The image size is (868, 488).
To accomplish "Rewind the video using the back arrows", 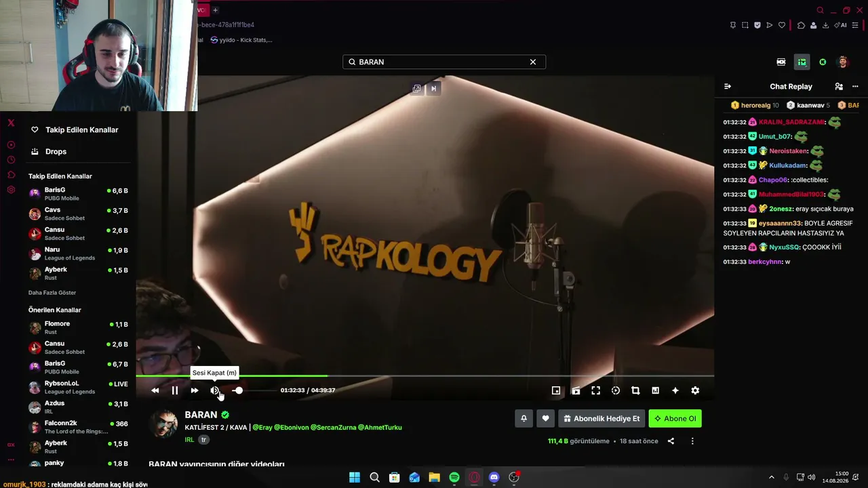I will 155,390.
